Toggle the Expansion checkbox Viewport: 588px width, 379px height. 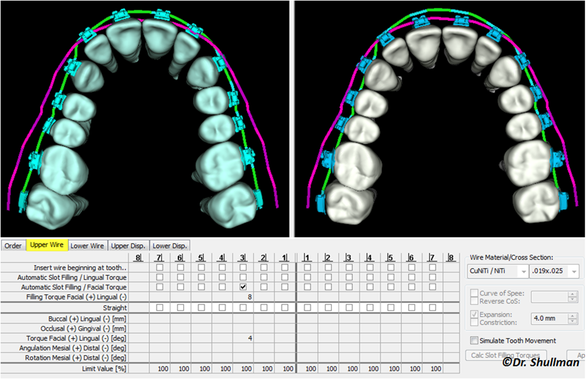(x=474, y=314)
